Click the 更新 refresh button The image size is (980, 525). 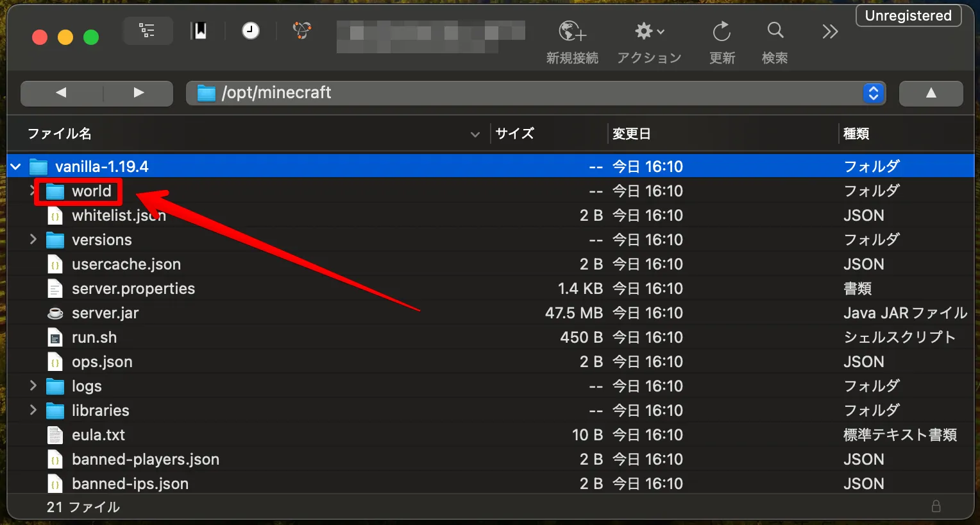[722, 42]
